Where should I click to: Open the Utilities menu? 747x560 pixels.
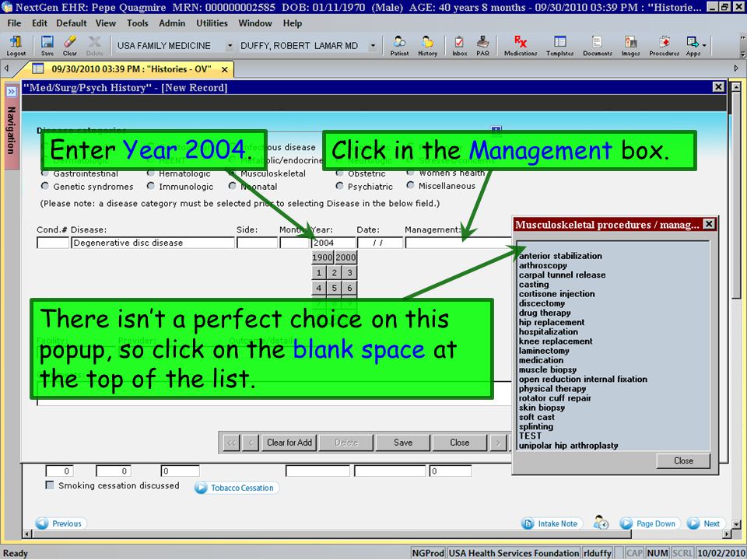[212, 23]
